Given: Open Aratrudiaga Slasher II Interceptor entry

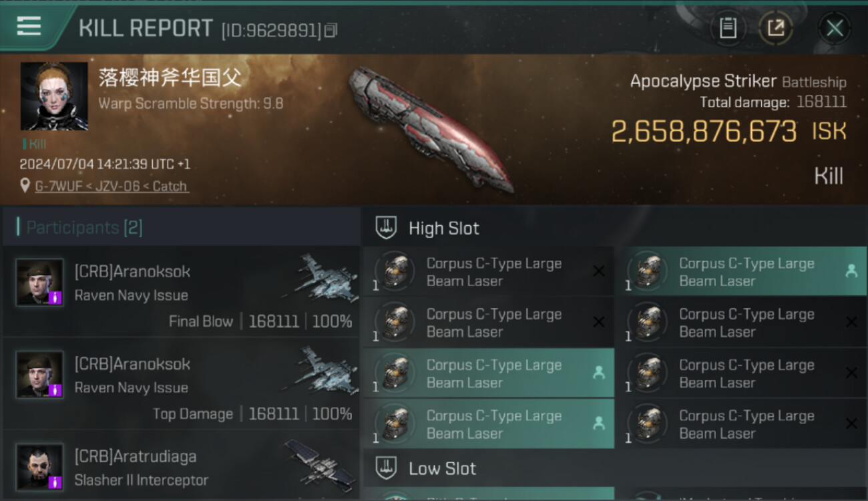Looking at the screenshot, I should click(x=182, y=466).
